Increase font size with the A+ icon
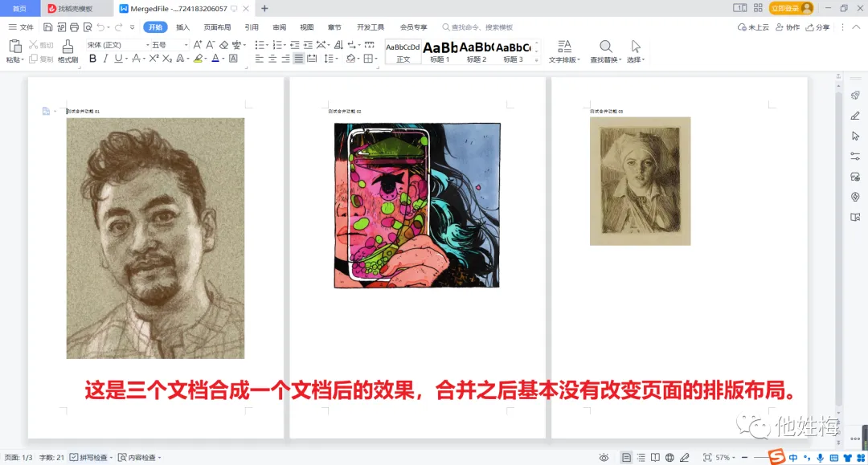868x465 pixels. [197, 45]
